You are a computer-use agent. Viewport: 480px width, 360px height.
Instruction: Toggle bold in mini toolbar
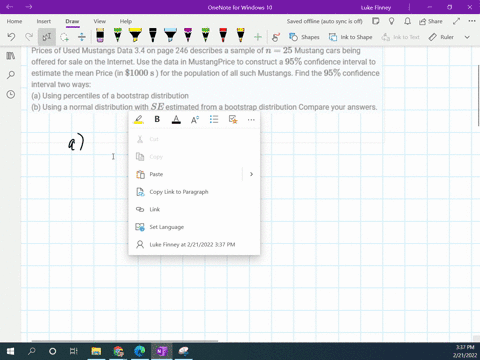[157, 119]
